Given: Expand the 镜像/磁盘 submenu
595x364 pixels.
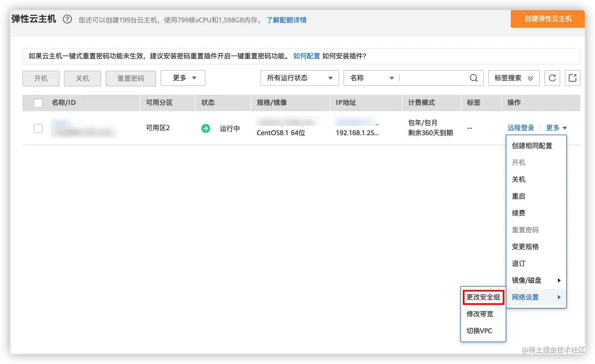Looking at the screenshot, I should [536, 280].
